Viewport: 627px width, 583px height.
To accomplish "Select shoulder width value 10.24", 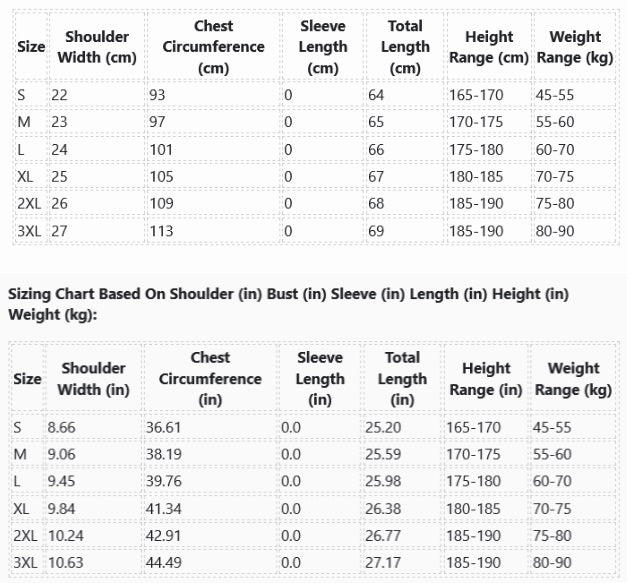I will (66, 535).
